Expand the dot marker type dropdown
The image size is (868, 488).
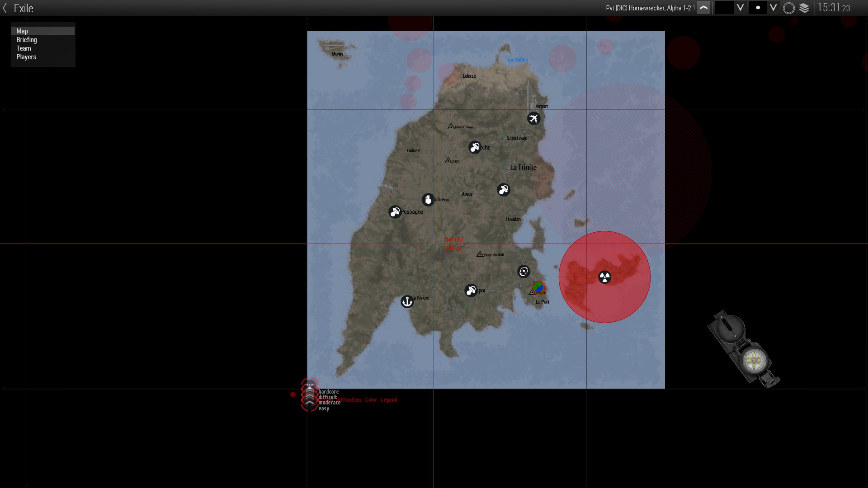pos(773,8)
